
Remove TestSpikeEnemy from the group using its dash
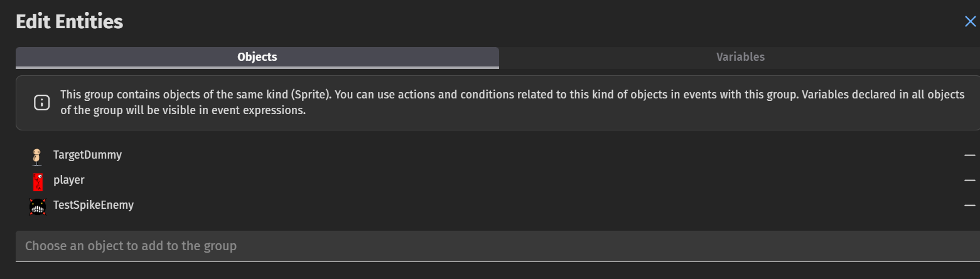click(x=970, y=205)
